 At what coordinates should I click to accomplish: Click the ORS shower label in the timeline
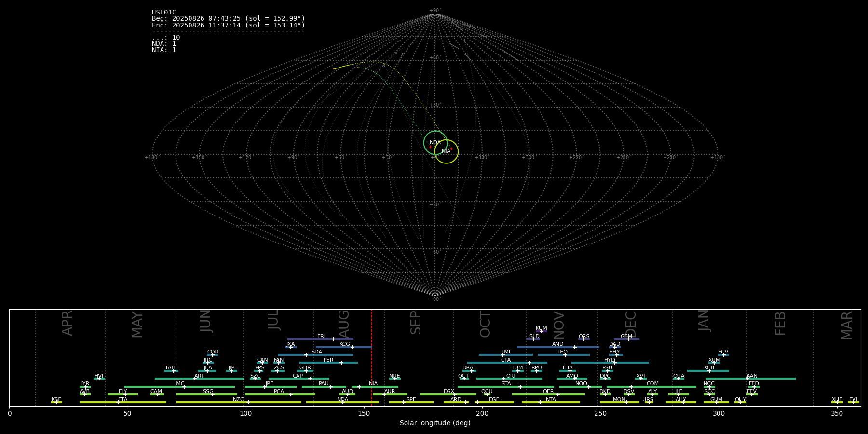click(x=584, y=337)
